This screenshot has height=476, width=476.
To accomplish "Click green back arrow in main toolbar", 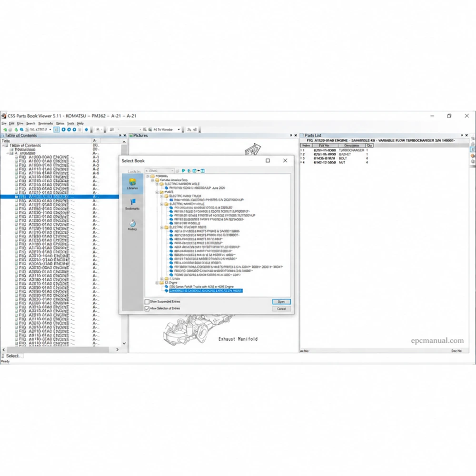I will tap(5, 129).
